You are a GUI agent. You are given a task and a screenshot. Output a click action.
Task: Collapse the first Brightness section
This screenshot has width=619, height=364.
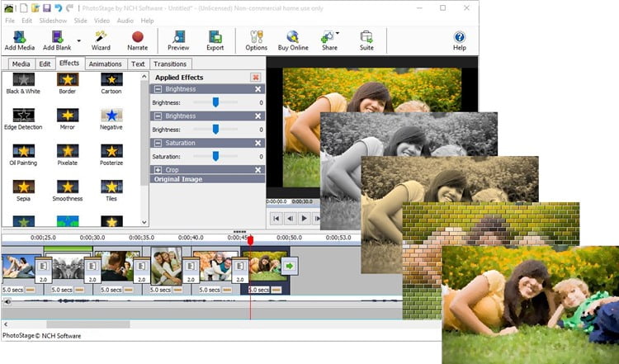pos(158,89)
